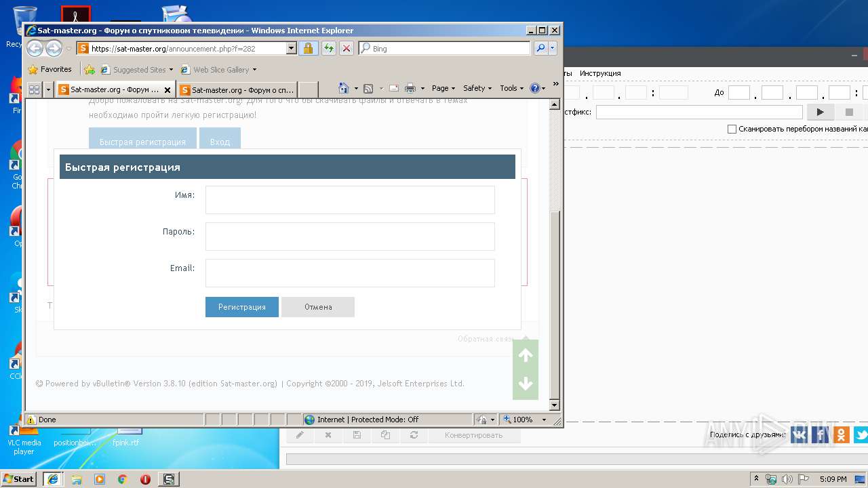Open Opera from the taskbar
Viewport: 868px width, 488px height.
145,479
